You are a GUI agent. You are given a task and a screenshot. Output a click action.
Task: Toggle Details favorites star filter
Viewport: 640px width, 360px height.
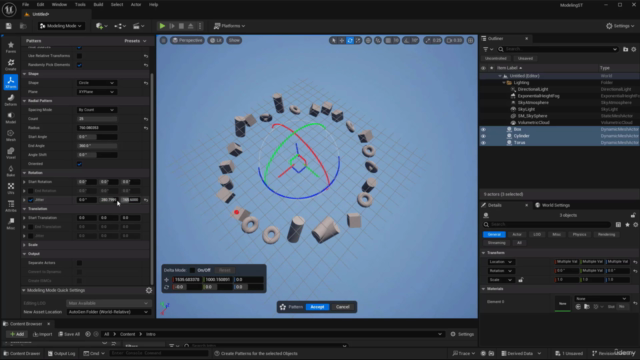(627, 224)
